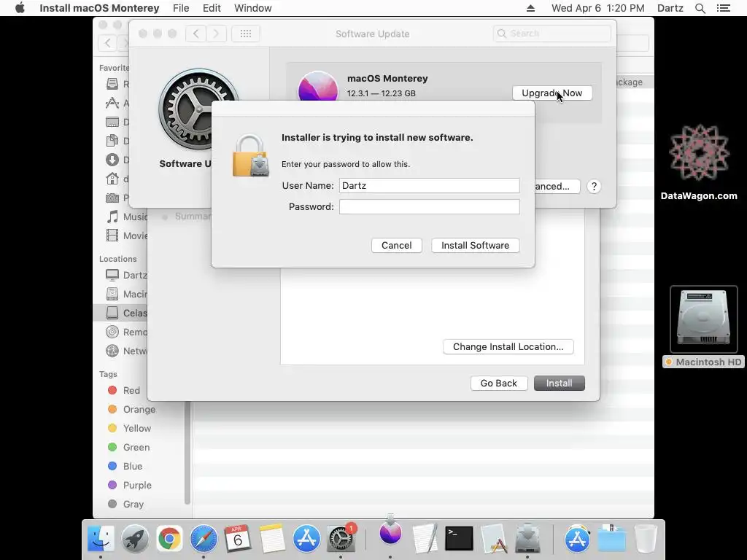Screen dimensions: 747x560
Task: Select the Gray tag
Action: coord(125,504)
